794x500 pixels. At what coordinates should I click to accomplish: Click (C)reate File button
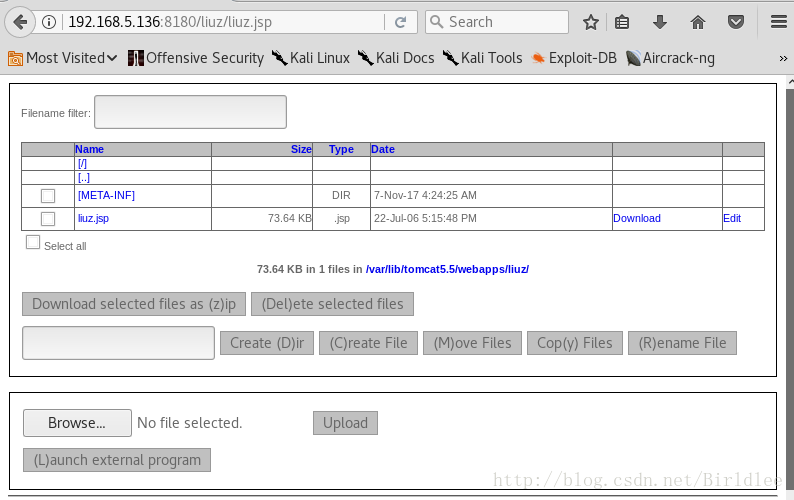coord(368,343)
